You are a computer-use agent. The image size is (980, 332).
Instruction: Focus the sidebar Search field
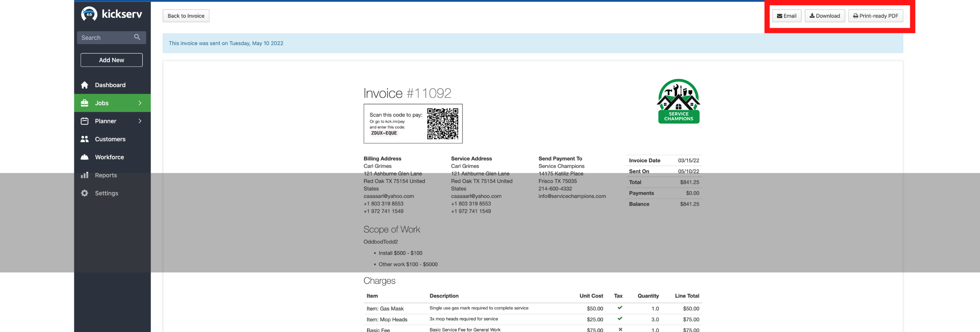tap(106, 37)
